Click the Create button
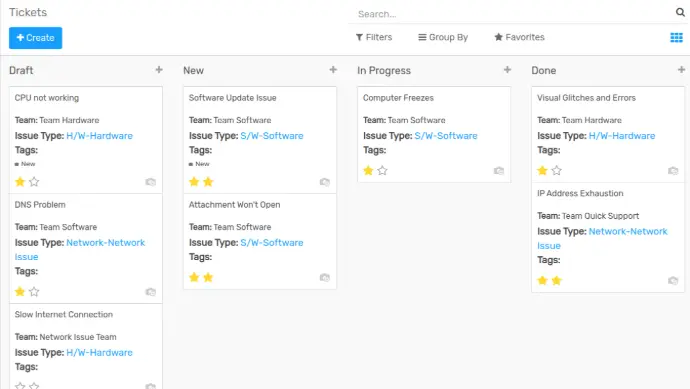Screen dimensions: 690x389 coord(35,38)
